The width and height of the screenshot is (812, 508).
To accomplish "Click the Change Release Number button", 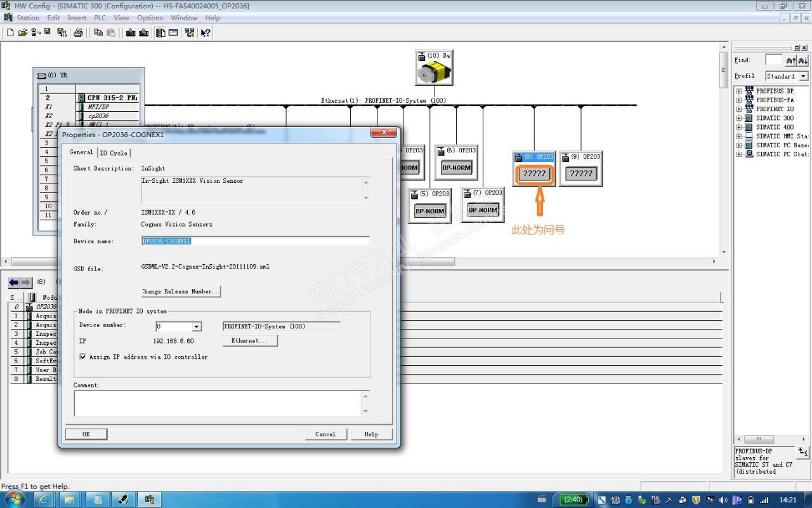I will point(181,291).
